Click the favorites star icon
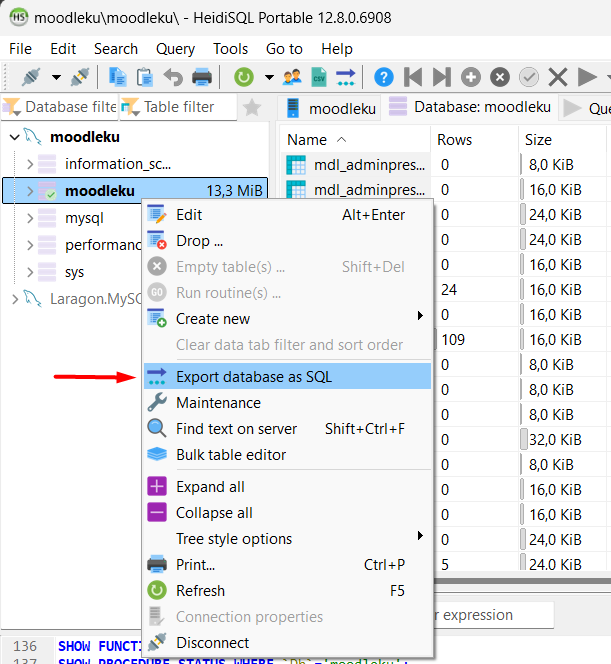This screenshot has width=611, height=664. 252,107
